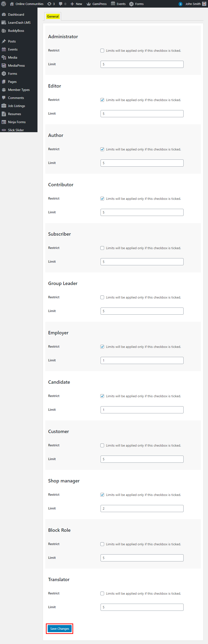The image size is (208, 644).
Task: Select the MediaPress sidebar icon
Action: click(x=4, y=65)
